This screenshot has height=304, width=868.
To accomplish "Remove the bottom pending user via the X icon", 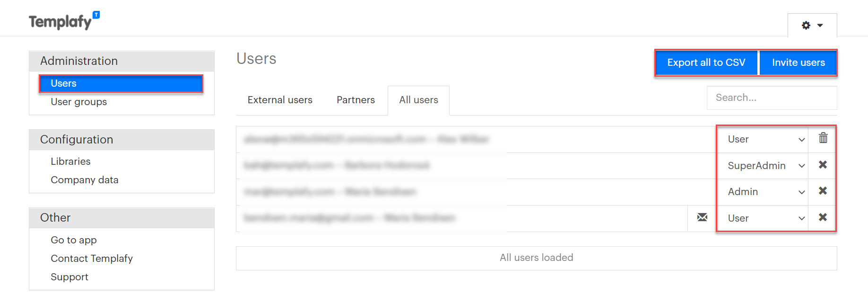I will coord(823,218).
